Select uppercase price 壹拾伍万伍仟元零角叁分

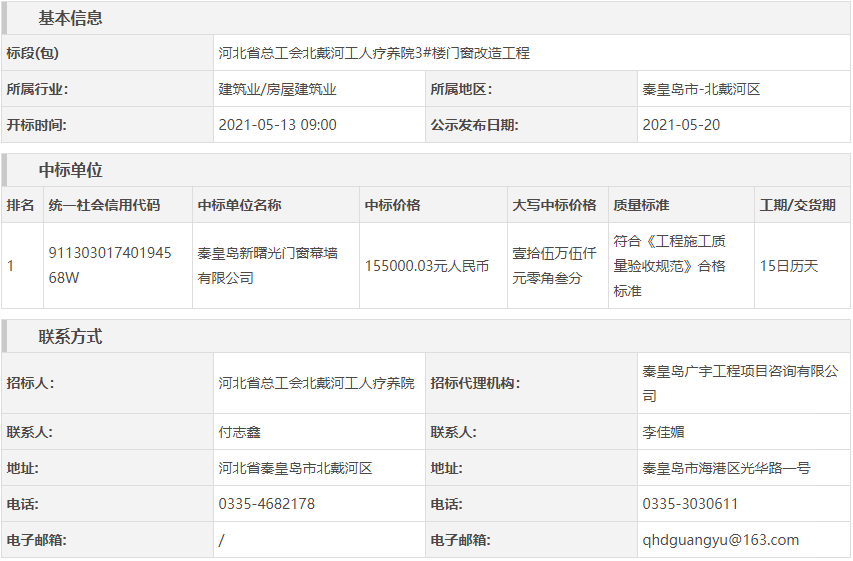coord(554,266)
